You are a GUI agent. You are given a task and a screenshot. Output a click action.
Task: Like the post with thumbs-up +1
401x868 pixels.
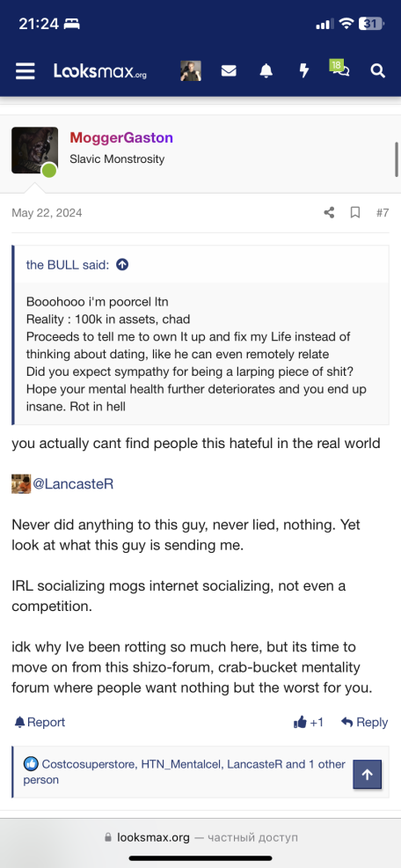[309, 722]
